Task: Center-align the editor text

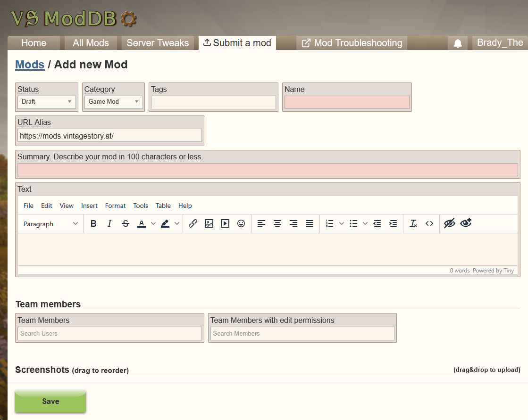Action: tap(277, 224)
